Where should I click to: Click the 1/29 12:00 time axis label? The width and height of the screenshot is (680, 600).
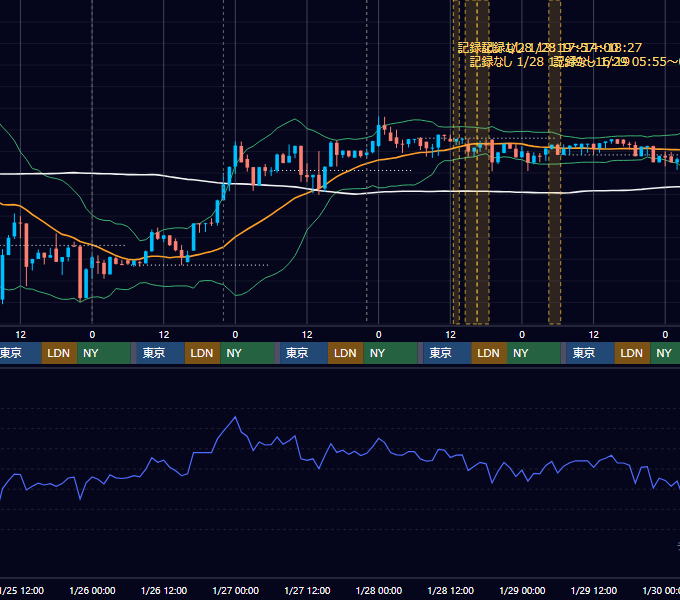594,590
